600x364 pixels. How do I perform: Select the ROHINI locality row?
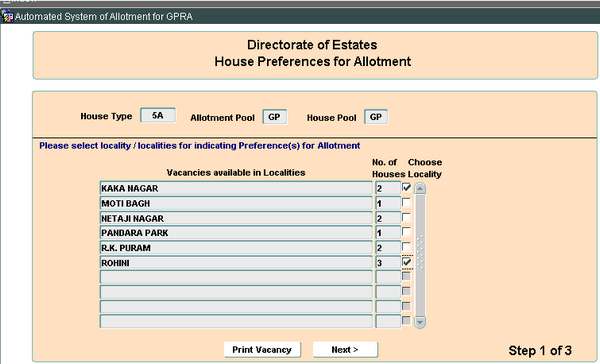[x=236, y=263]
